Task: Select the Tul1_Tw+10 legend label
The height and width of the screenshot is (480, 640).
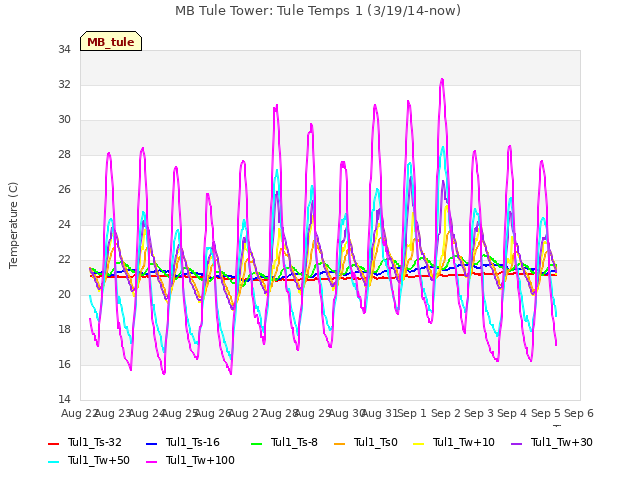Action: pos(464,442)
